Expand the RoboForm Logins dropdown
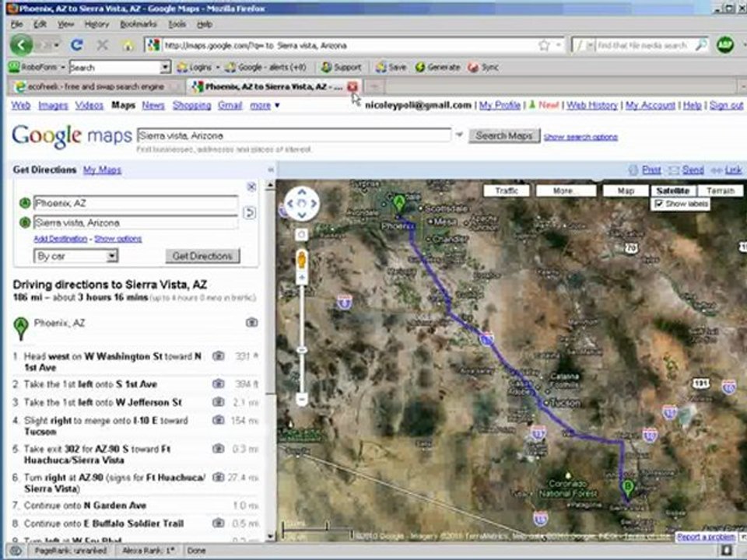The height and width of the screenshot is (560, 747). tap(218, 67)
